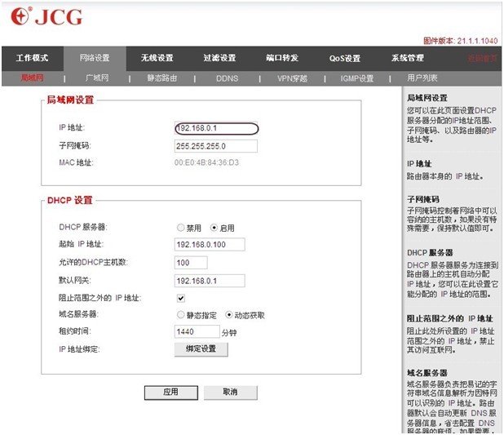
Task: Go to the 端口转发 tab
Action: (x=282, y=58)
